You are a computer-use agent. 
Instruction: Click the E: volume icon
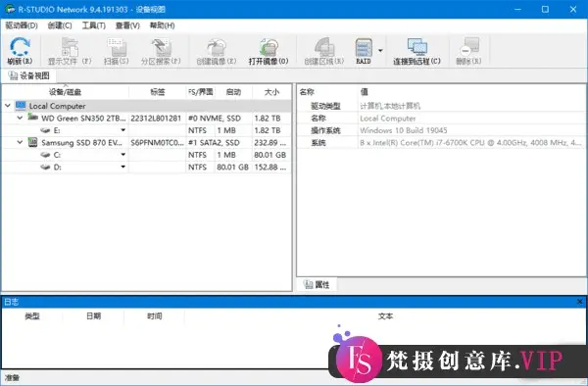tap(45, 130)
